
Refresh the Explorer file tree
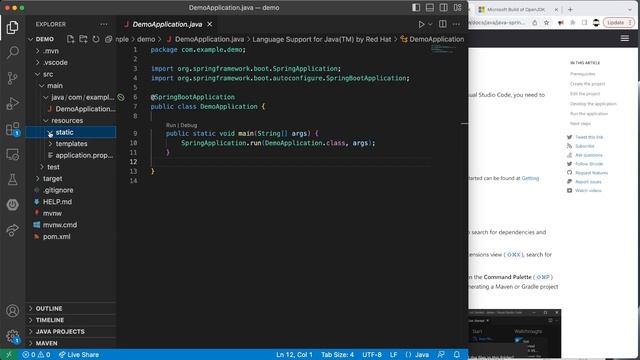click(96, 39)
